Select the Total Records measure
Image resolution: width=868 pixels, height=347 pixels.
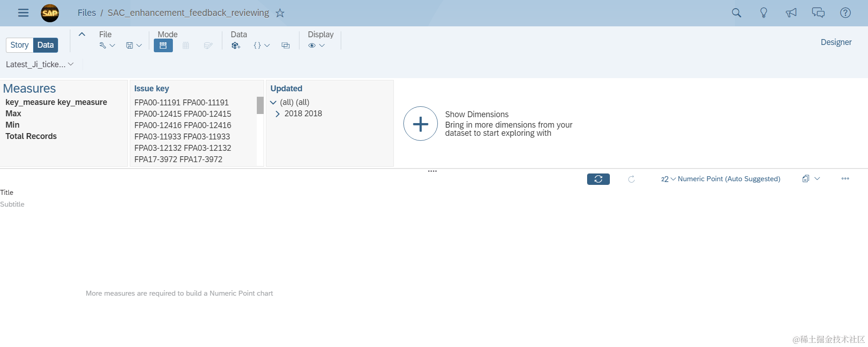pyautogui.click(x=31, y=136)
